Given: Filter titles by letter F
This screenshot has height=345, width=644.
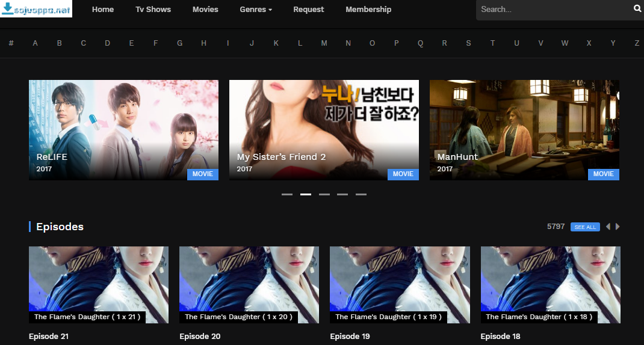Looking at the screenshot, I should pyautogui.click(x=156, y=43).
